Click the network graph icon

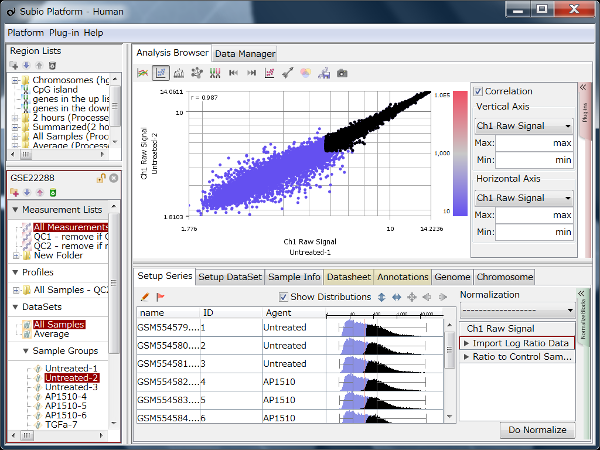click(197, 73)
